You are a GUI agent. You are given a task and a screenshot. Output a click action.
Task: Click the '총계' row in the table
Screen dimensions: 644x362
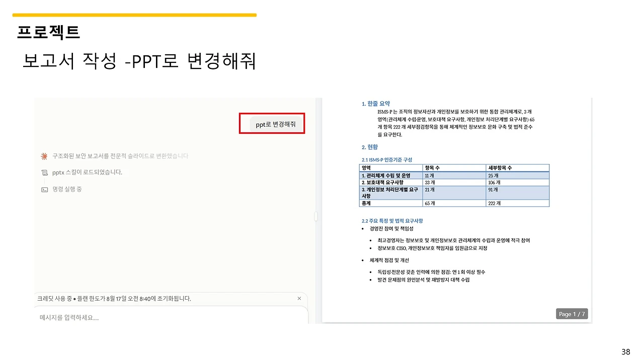(x=454, y=203)
